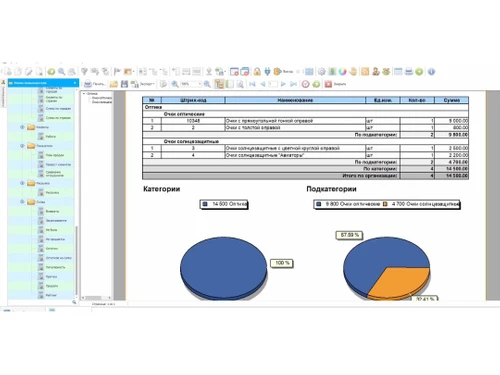Open the zoom percentage combo box
This screenshot has height=375, width=500.
(191, 84)
